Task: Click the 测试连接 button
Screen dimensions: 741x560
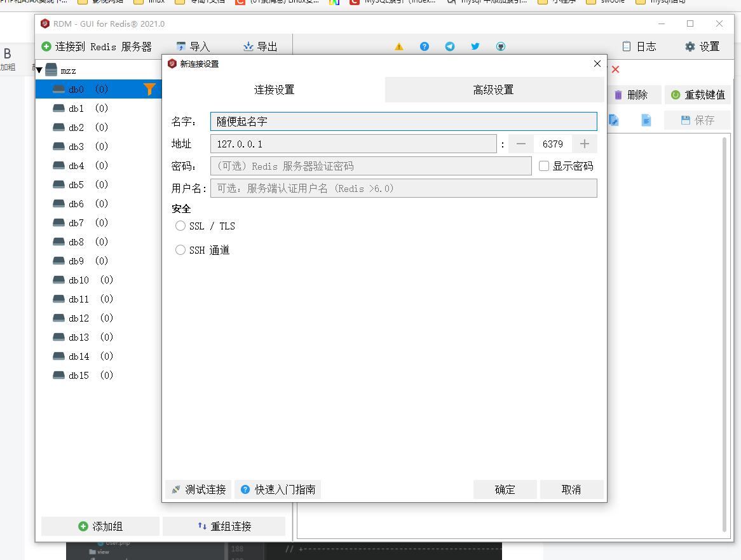Action: (x=198, y=489)
